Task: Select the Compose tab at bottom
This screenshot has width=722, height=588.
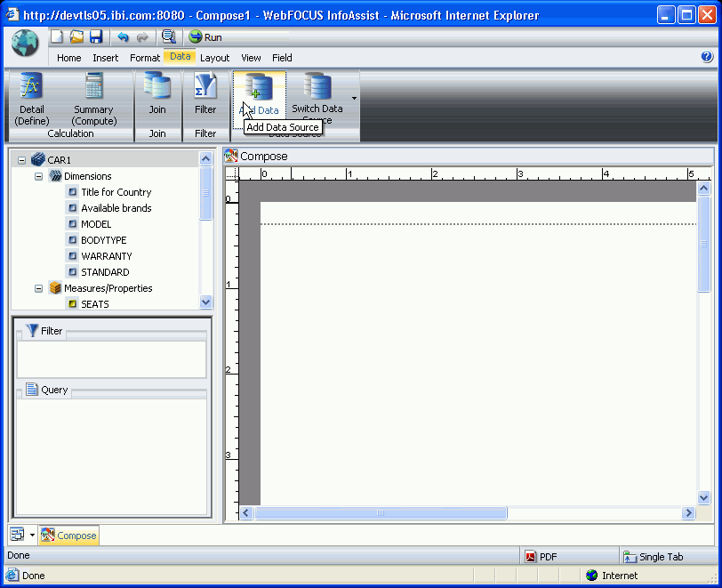Action: (69, 536)
